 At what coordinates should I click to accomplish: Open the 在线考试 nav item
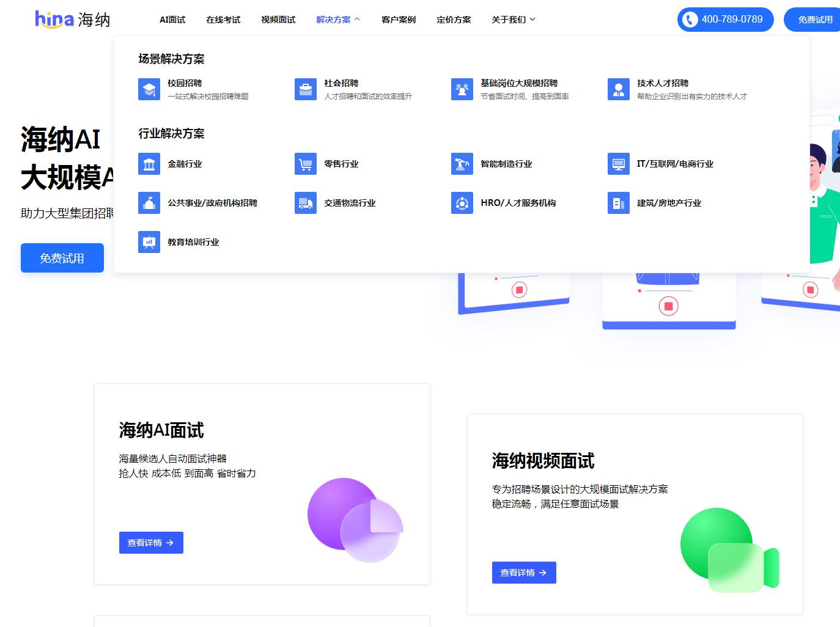click(x=223, y=20)
